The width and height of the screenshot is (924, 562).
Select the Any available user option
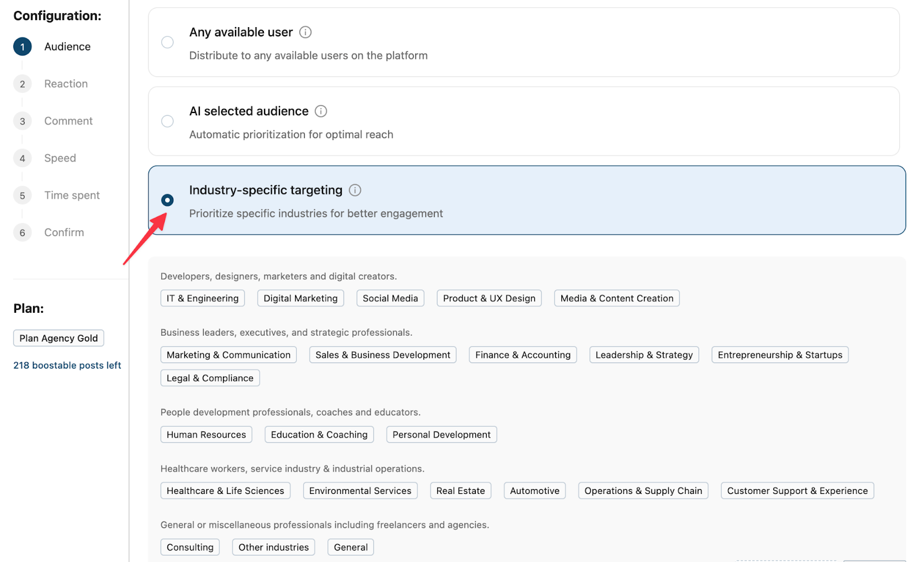click(167, 42)
